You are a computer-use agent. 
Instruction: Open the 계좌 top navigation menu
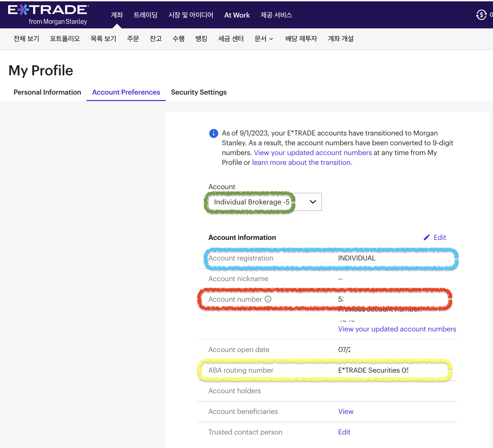(x=117, y=15)
